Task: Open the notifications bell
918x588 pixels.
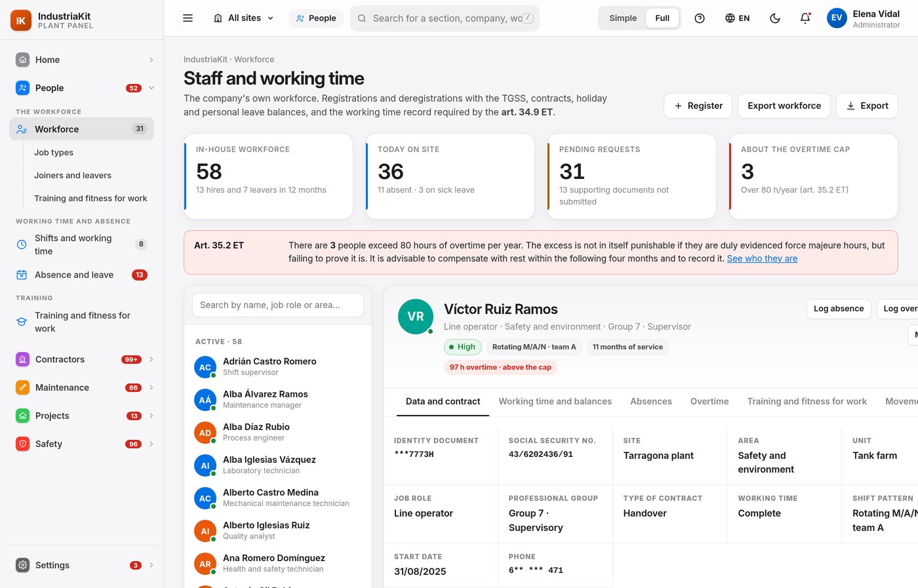Action: (805, 18)
